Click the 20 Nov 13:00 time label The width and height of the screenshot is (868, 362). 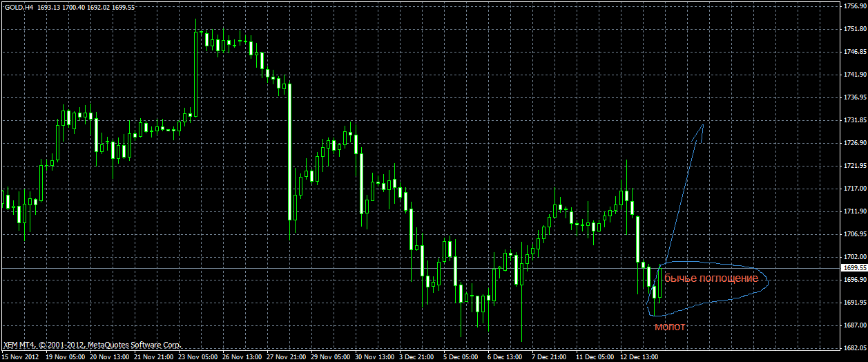[x=110, y=357]
